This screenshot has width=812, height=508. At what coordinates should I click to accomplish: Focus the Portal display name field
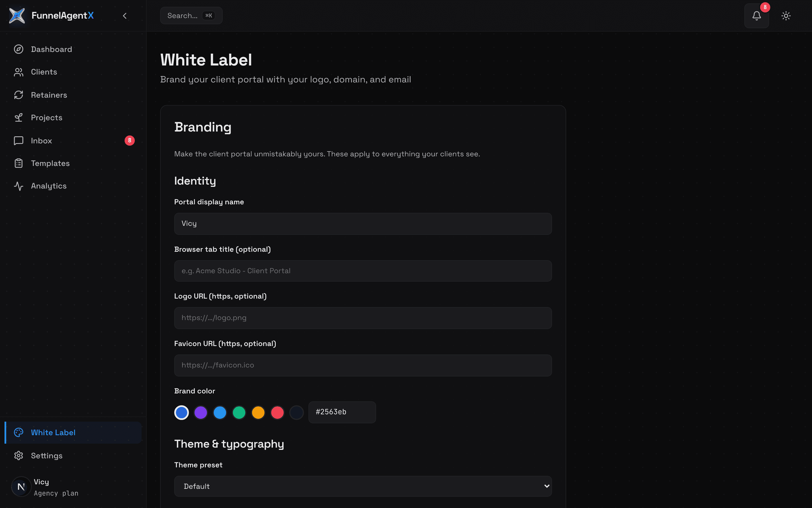pyautogui.click(x=363, y=224)
